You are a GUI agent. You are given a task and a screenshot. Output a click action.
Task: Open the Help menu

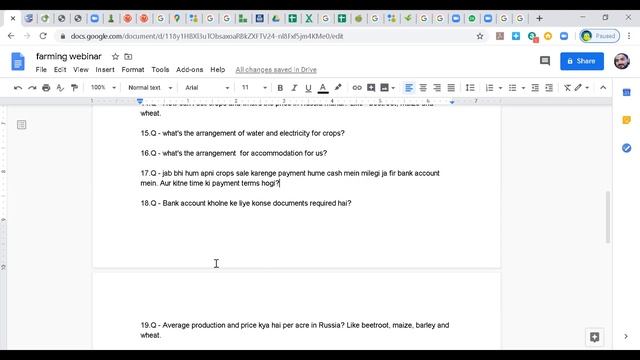pos(218,70)
